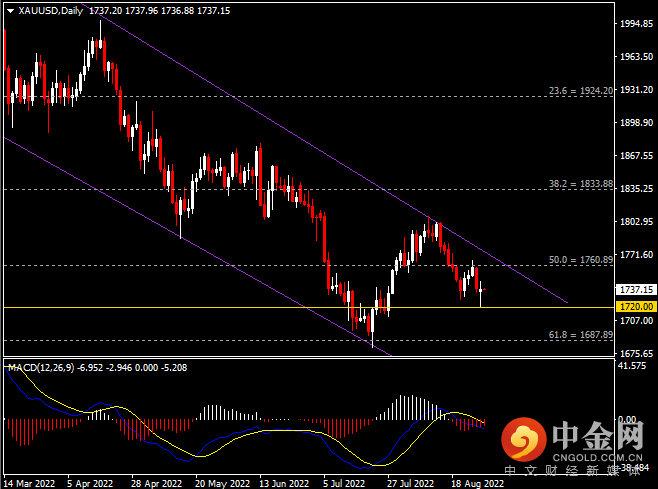
Task: Click the 1867.55 price axis label
Action: [637, 156]
